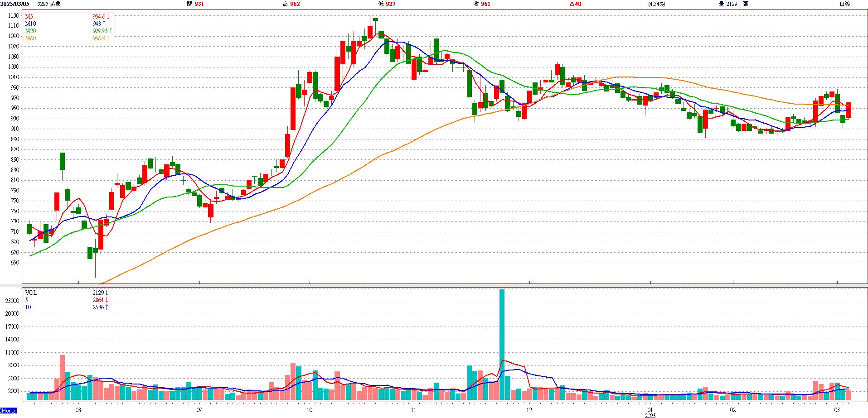Click the 1090 price axis label
Image resolution: width=868 pixels, height=418 pixels.
coord(14,36)
